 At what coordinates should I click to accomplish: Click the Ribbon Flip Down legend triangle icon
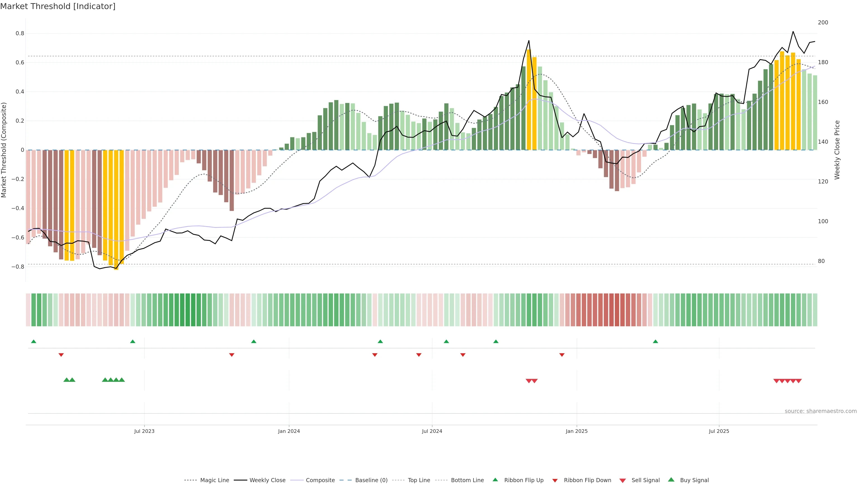(x=555, y=481)
